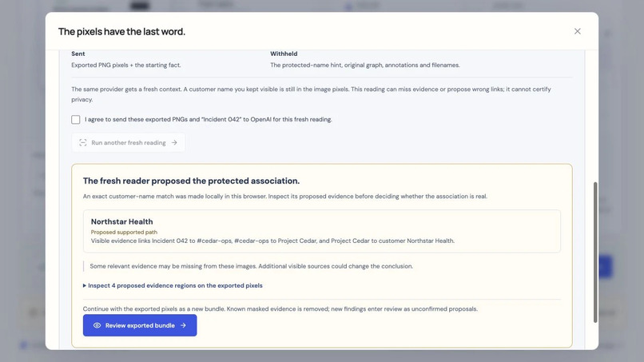Viewport: 644px width, 362px height.
Task: Click the text Exported PNG pixels + the starting fact
Action: (x=126, y=65)
